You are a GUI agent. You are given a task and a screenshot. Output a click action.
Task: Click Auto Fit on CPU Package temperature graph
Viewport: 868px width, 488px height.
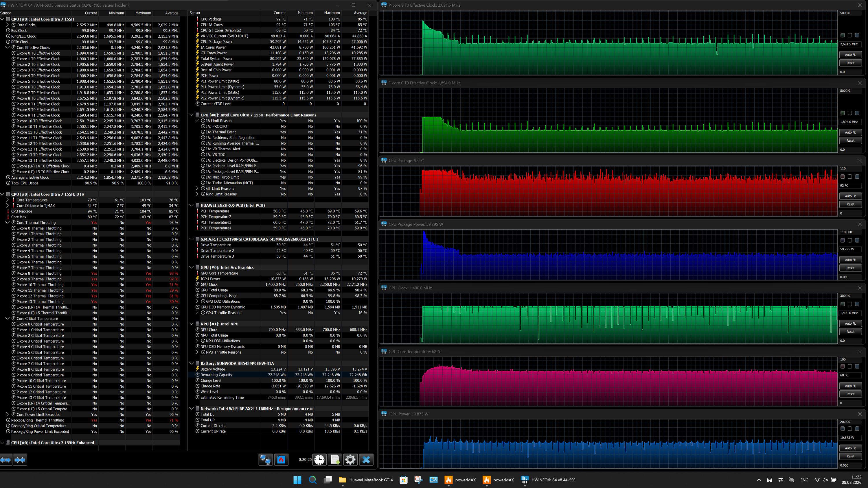tap(850, 196)
